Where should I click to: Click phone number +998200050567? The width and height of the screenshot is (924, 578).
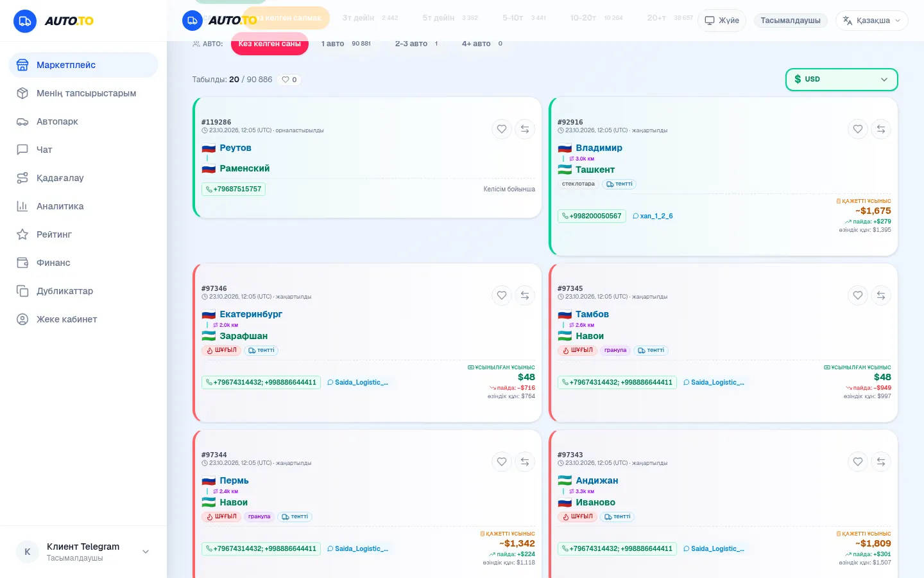(x=592, y=216)
